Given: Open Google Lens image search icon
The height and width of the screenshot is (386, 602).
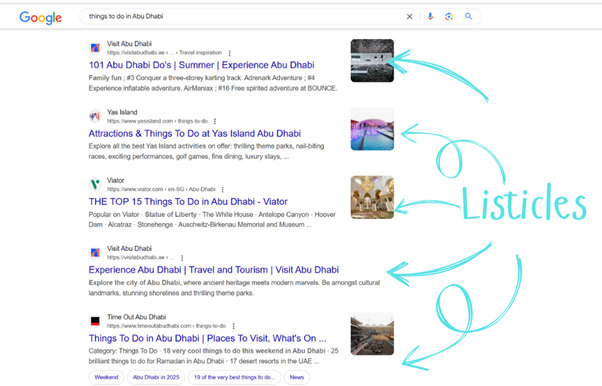Looking at the screenshot, I should pos(449,16).
